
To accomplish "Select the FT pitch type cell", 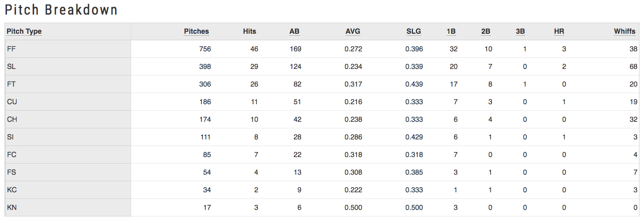I will pyautogui.click(x=68, y=84).
